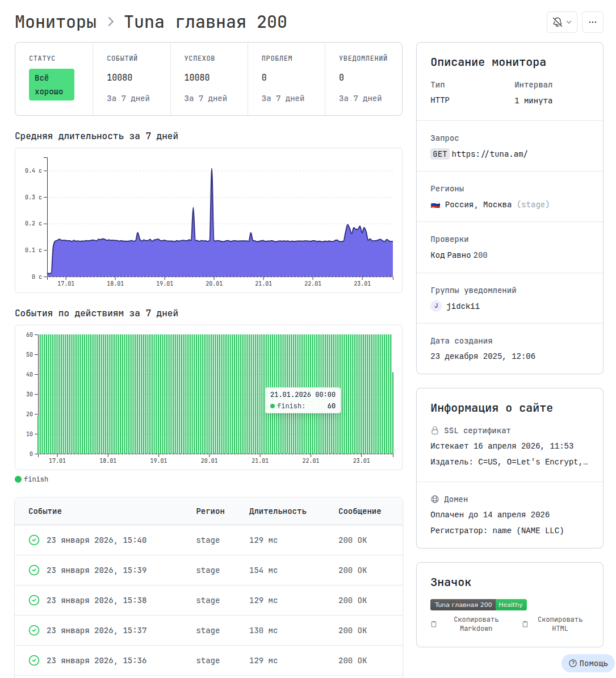The width and height of the screenshot is (616, 678).
Task: Click success check icon for 15:38 event
Action: [x=34, y=600]
